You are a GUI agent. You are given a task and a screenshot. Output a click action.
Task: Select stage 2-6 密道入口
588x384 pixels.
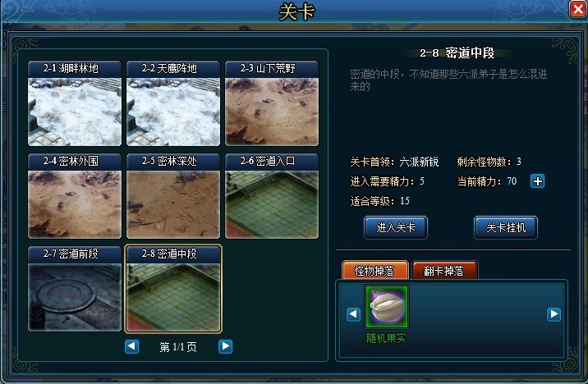point(272,196)
